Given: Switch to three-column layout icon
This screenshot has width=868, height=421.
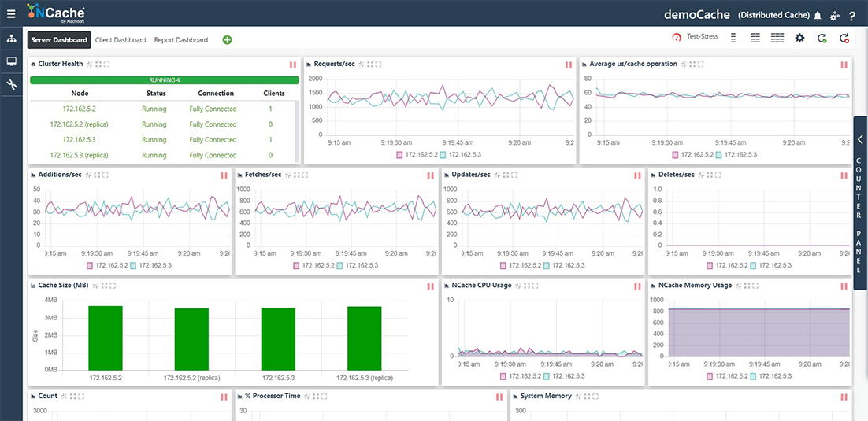Looking at the screenshot, I should [777, 38].
